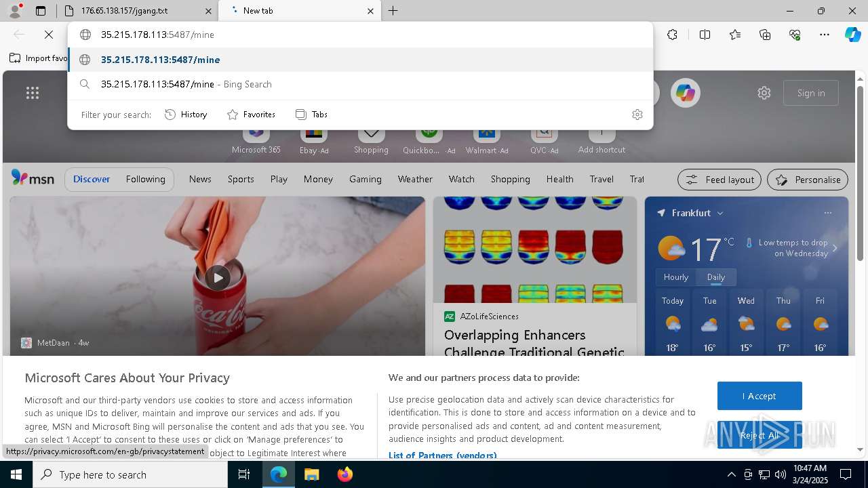The image size is (868, 488).
Task: Select the Bing Search suggestion
Action: 361,84
